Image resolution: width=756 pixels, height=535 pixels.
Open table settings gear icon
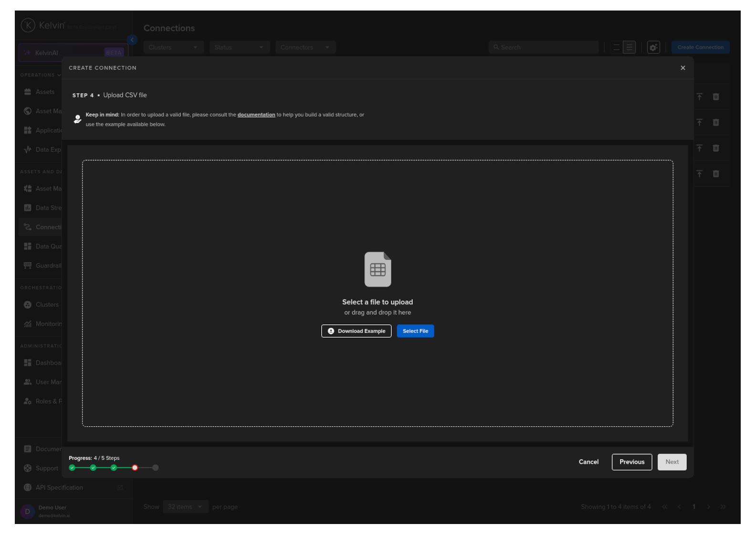tap(653, 47)
